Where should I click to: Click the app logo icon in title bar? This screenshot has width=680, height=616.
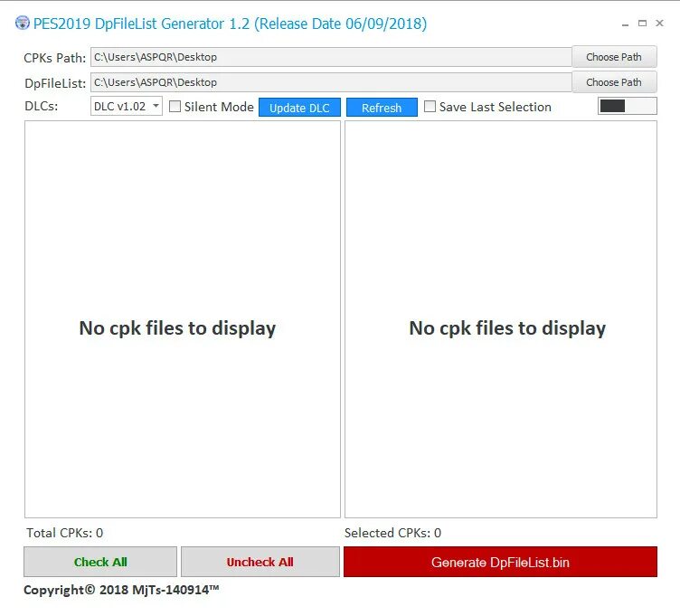(23, 23)
